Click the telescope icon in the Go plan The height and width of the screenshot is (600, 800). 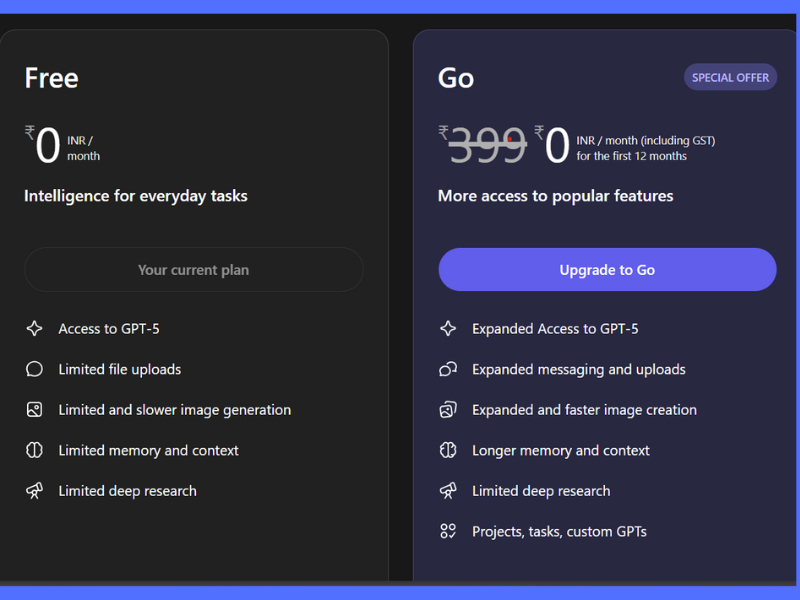coord(448,491)
